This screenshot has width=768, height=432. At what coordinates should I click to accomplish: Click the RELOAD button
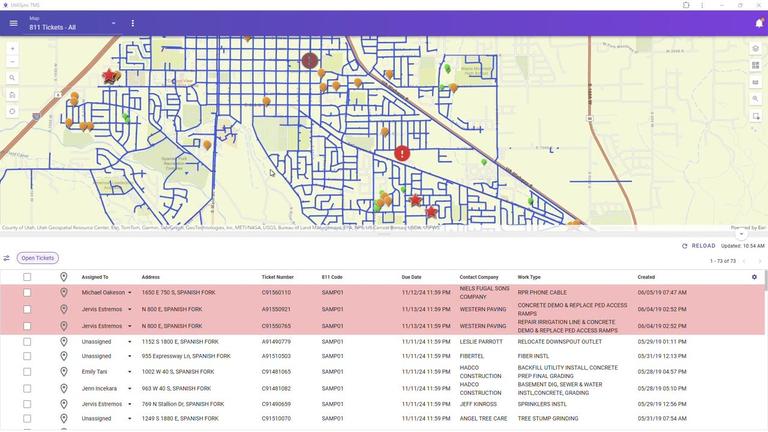tap(698, 246)
